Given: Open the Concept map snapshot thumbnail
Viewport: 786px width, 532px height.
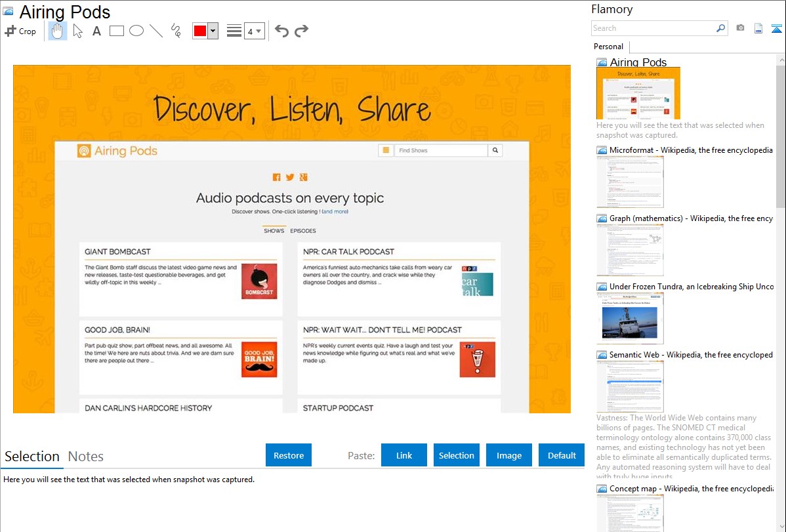Looking at the screenshot, I should point(630,513).
